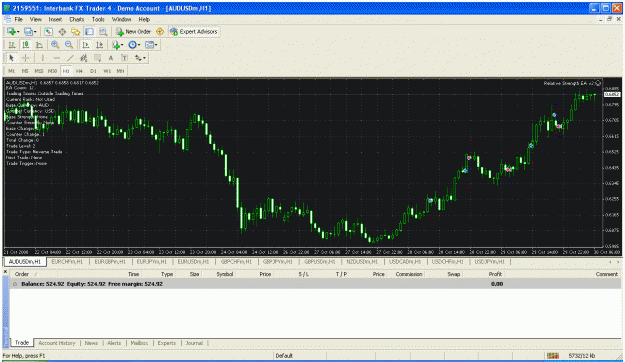The image size is (625, 362).
Task: Pick the equidistant channel tool
Action: [83, 58]
